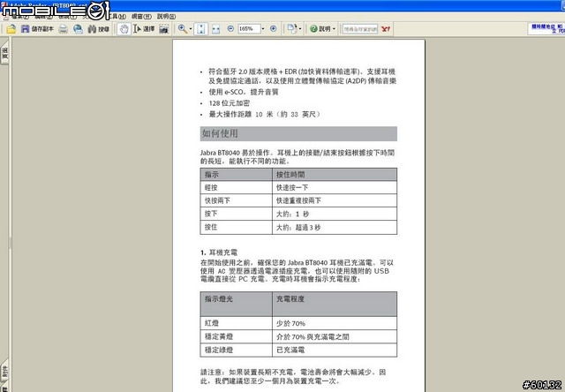Click the Yahoo search text field
This screenshot has height=392, width=565.
click(360, 29)
